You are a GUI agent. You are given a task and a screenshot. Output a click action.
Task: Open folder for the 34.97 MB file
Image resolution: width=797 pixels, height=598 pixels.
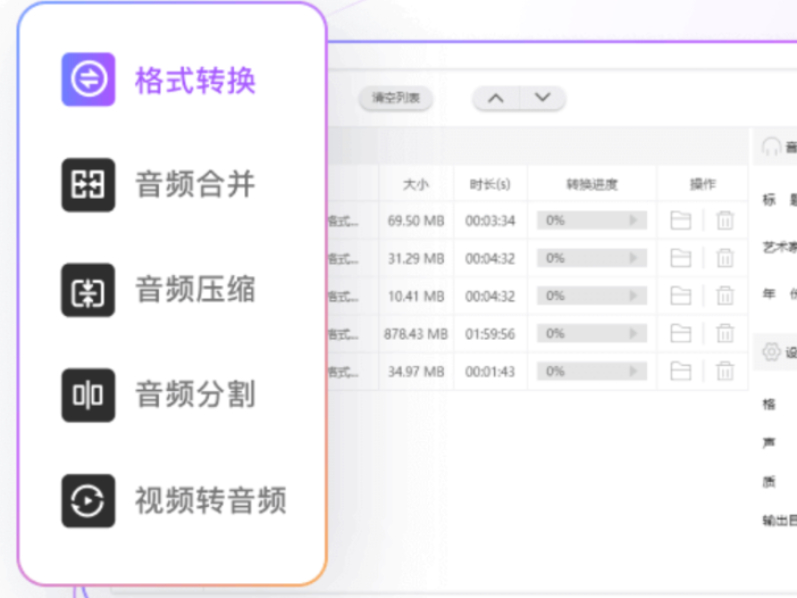pos(681,372)
